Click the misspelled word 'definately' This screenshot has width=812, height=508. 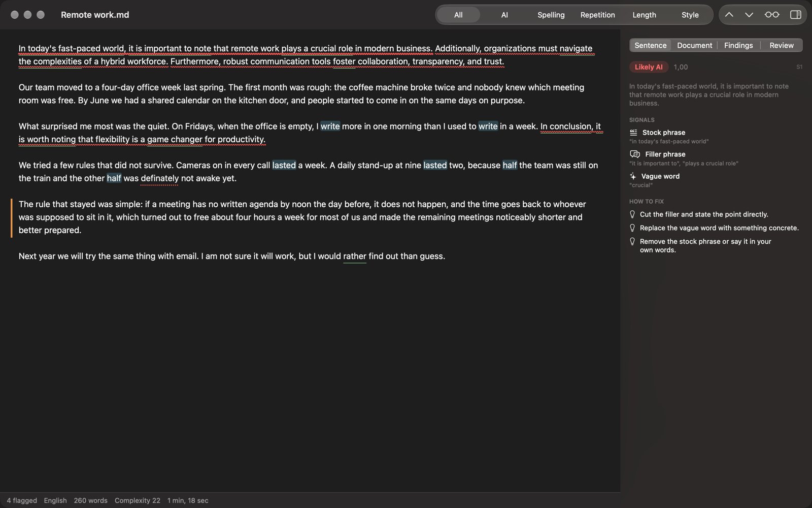point(160,178)
